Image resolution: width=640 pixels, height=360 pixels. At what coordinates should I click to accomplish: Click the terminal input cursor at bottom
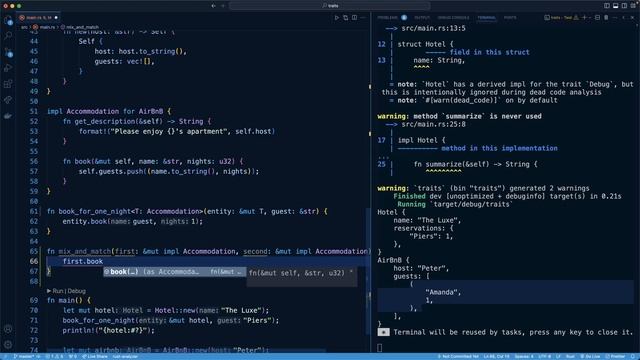(380, 348)
